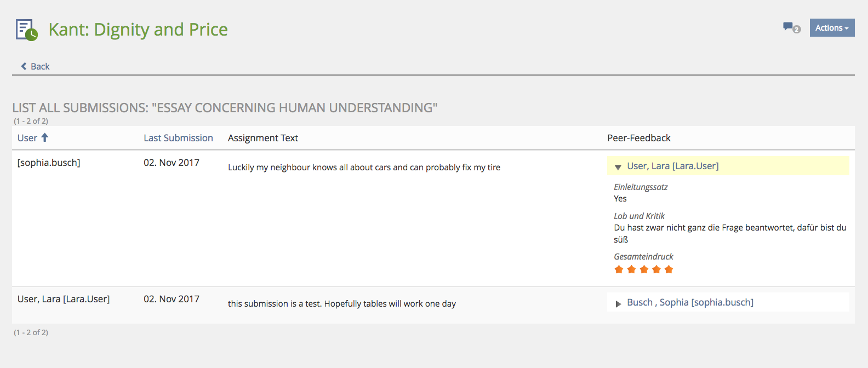The width and height of the screenshot is (868, 368).
Task: Expand Sophia Busch's peer feedback
Action: (618, 303)
